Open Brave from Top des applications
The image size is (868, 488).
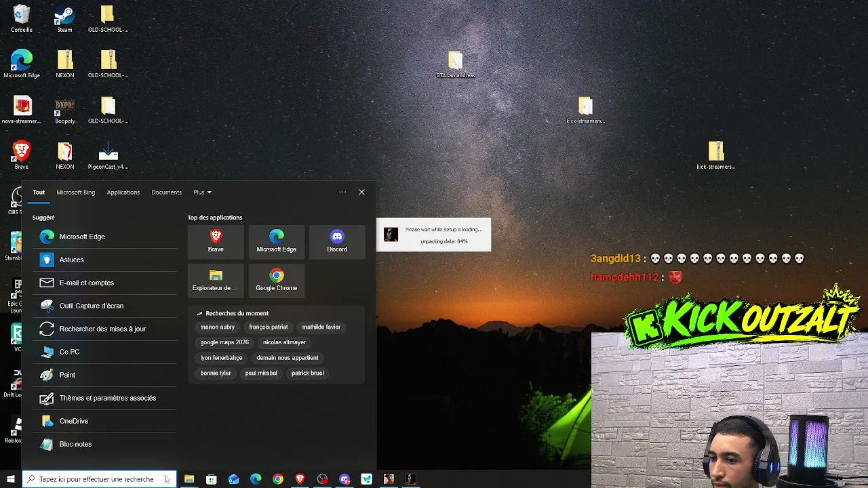click(216, 241)
